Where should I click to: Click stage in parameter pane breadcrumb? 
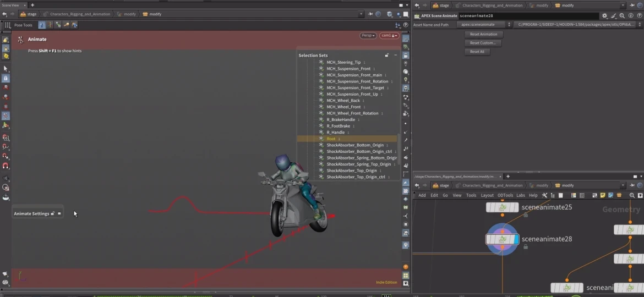point(441,5)
